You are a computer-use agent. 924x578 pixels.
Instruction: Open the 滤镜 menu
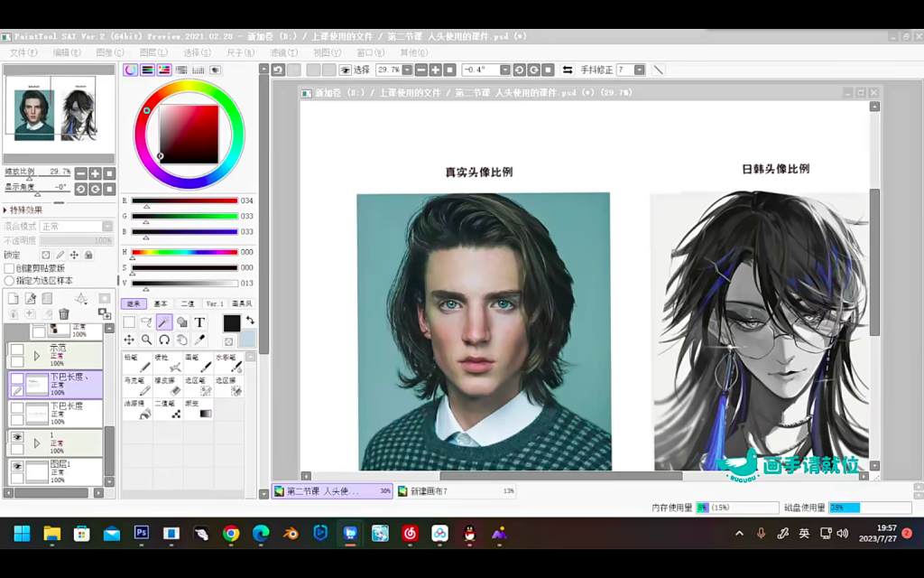(282, 53)
